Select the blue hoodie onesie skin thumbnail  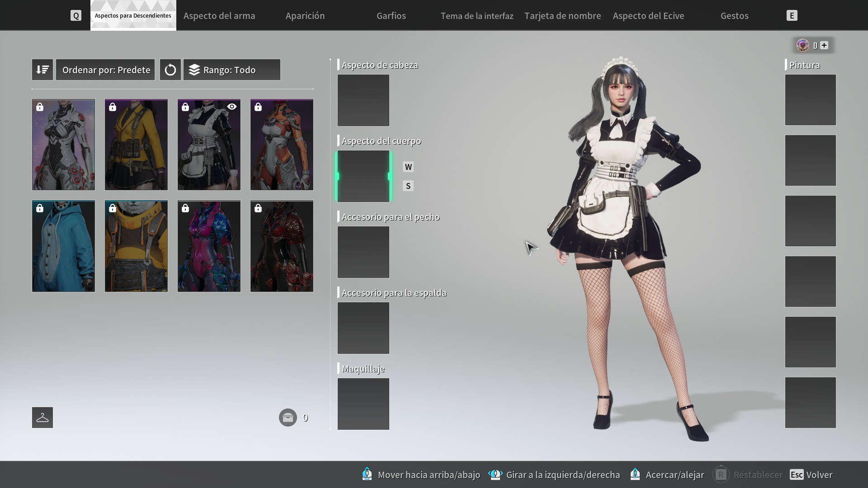point(64,246)
